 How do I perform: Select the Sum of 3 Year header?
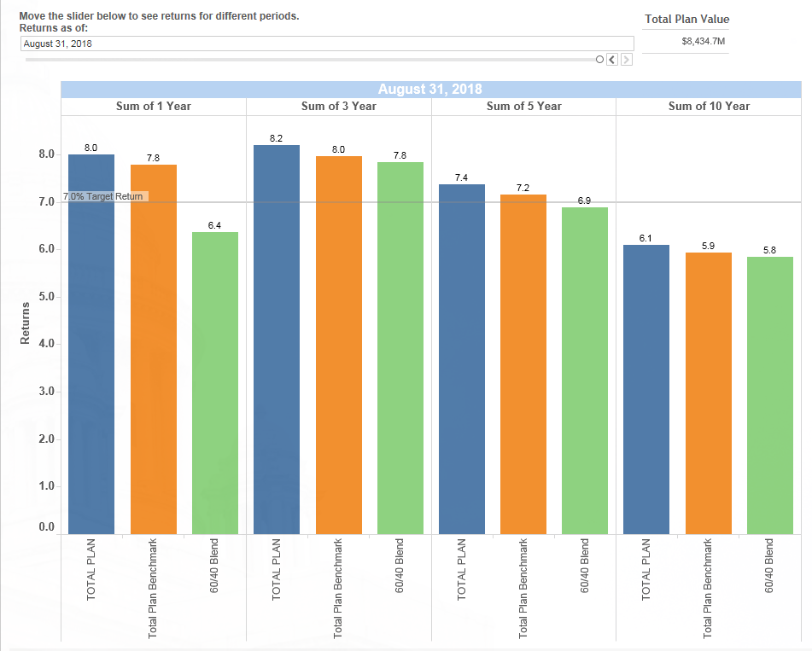339,106
